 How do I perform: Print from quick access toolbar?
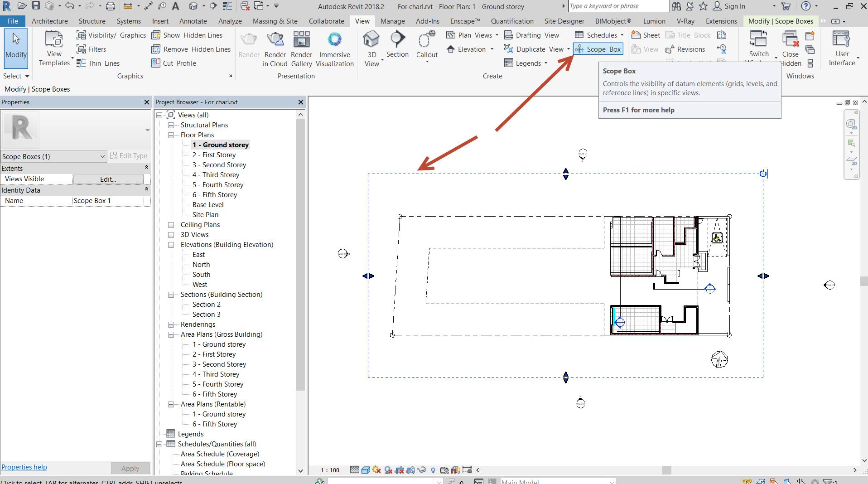pyautogui.click(x=111, y=6)
